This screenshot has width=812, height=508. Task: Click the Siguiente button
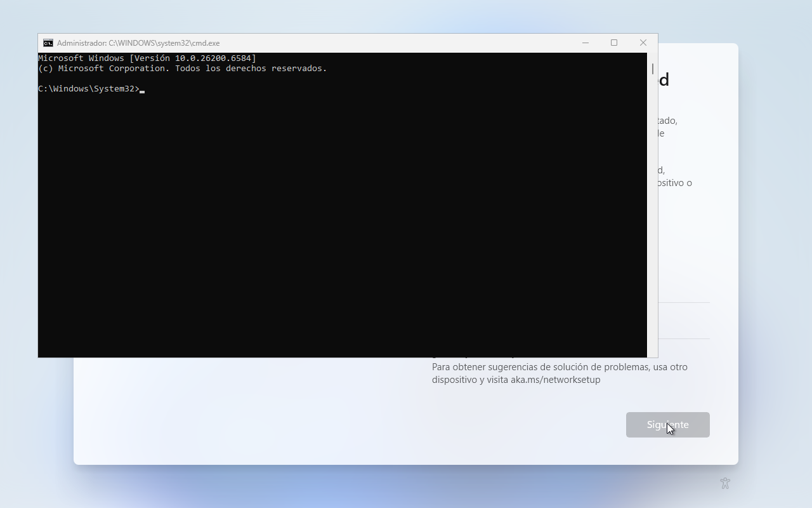[667, 425]
